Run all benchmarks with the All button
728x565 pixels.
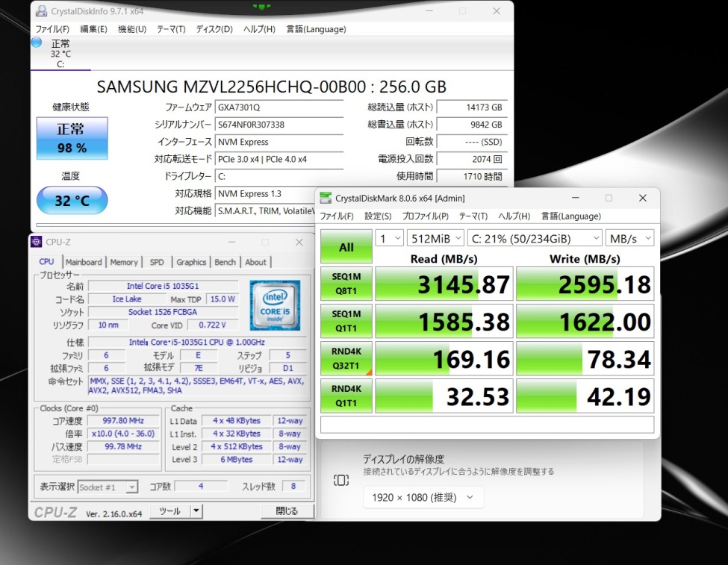(346, 246)
